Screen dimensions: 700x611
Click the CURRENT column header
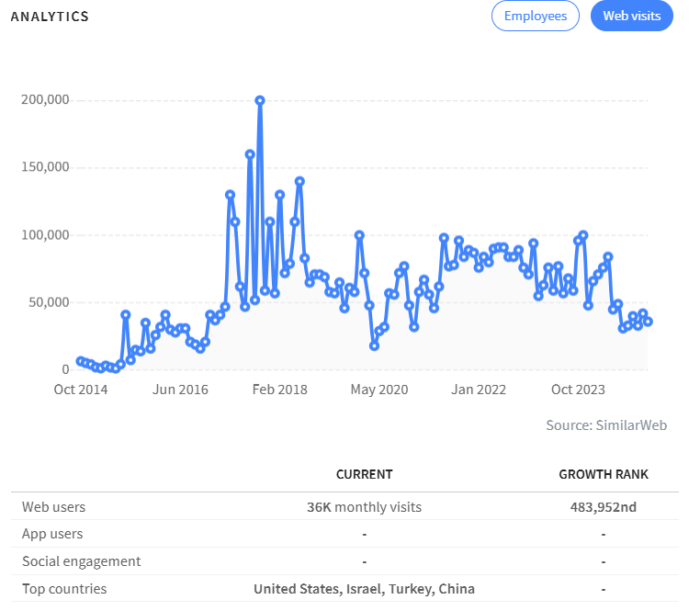[365, 474]
